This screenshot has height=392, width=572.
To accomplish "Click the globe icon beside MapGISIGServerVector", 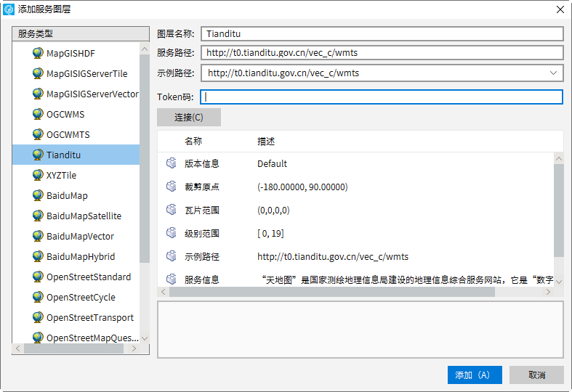I will tap(38, 94).
